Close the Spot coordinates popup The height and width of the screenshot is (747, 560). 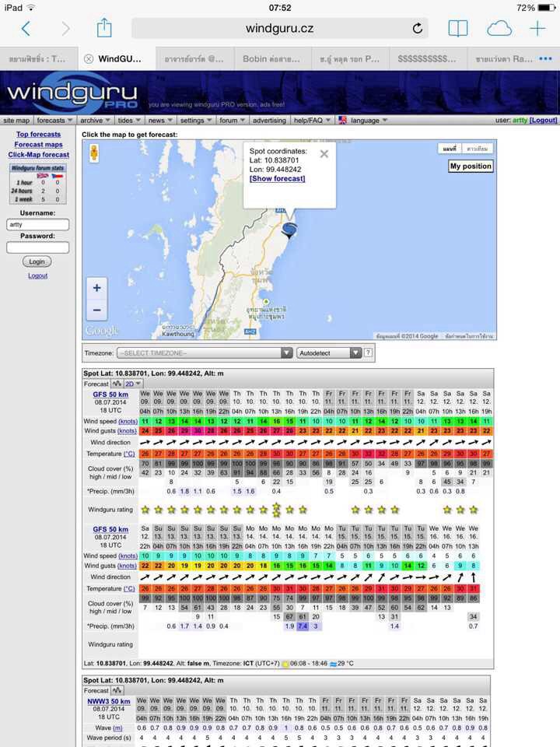(x=324, y=154)
